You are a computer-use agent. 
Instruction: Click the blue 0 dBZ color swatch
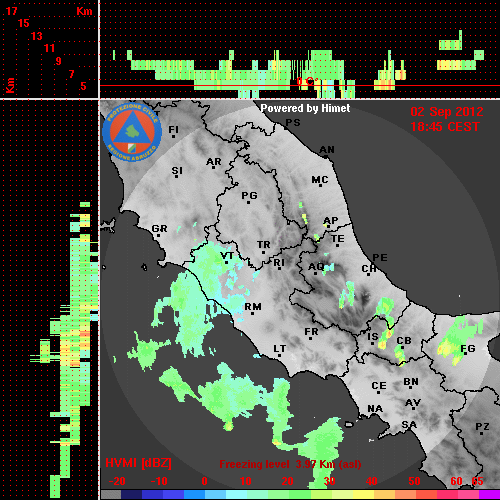(194, 495)
